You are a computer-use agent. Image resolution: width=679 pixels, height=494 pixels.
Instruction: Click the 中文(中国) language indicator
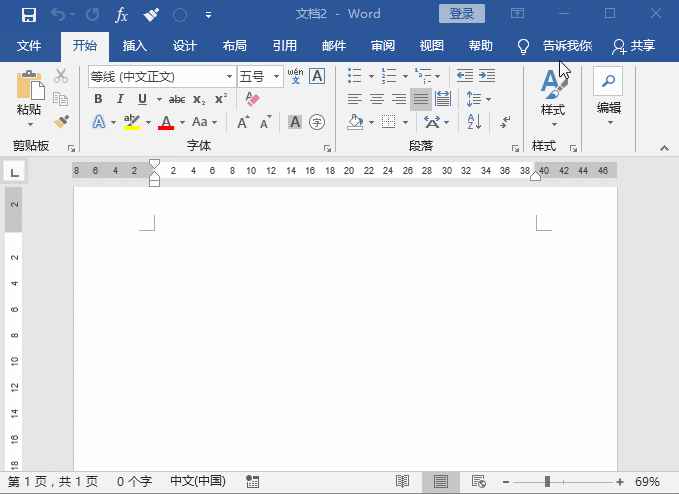point(198,482)
